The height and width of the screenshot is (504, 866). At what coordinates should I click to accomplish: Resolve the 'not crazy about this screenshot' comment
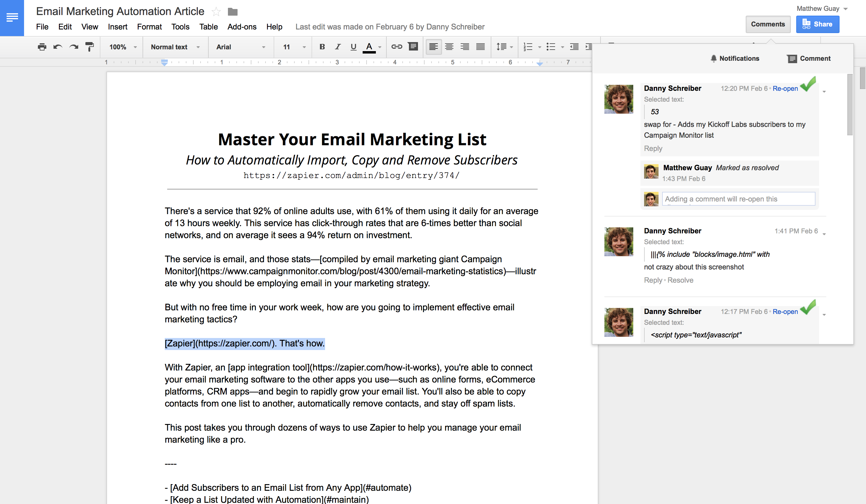[680, 280]
